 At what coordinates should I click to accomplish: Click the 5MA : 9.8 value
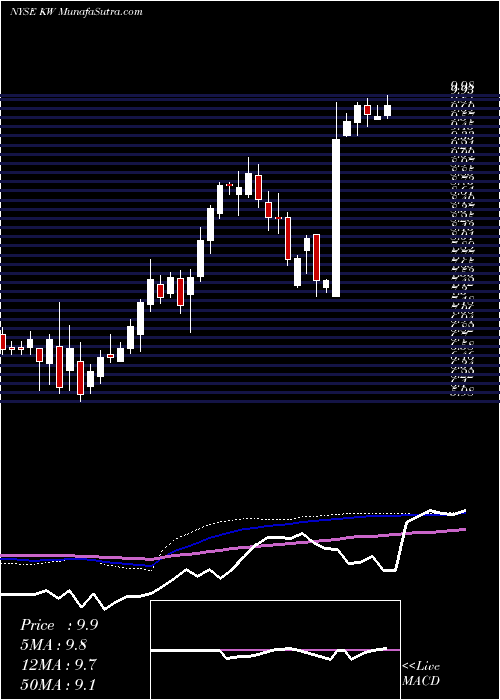pos(54,645)
